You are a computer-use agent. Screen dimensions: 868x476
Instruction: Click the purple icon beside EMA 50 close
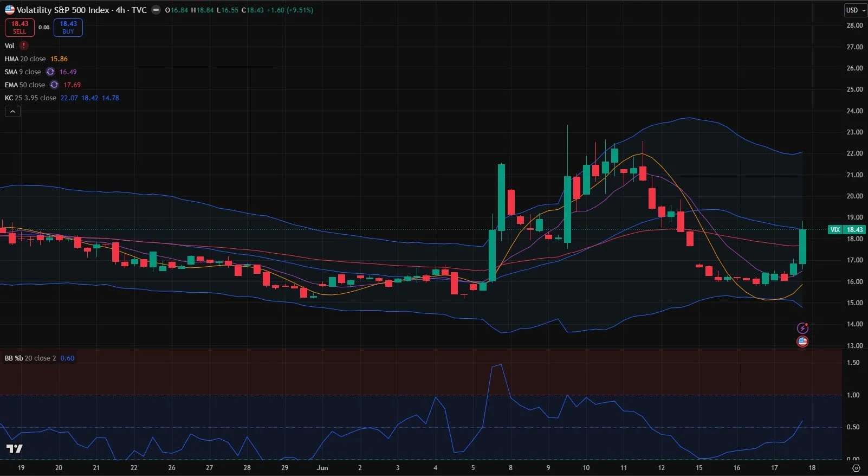click(54, 85)
